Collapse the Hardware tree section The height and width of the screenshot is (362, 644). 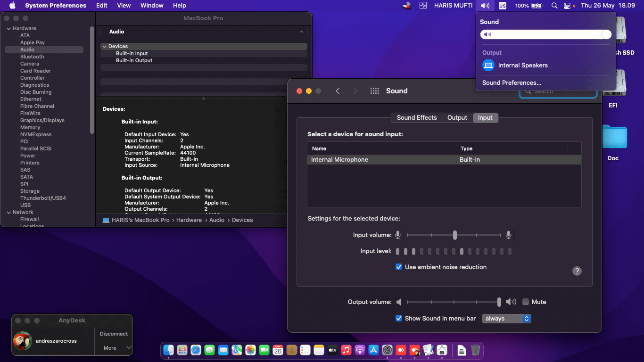click(8, 29)
